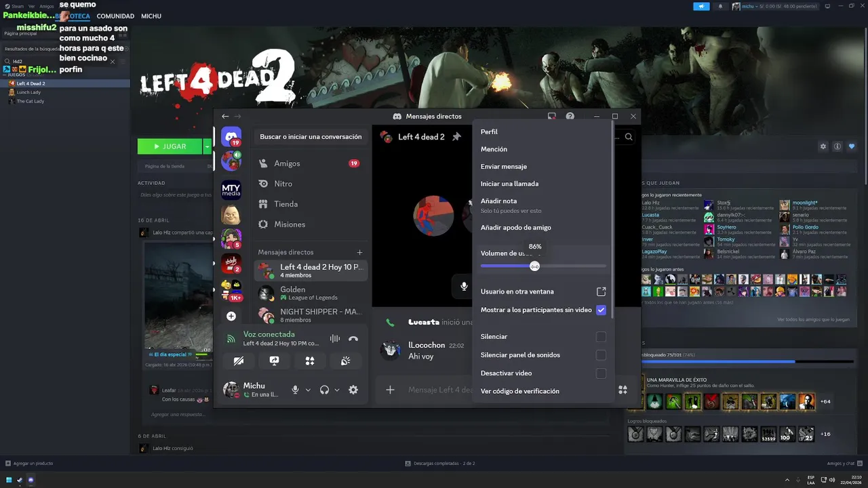868x488 pixels.
Task: Open the MTY media server icon
Action: 231,190
